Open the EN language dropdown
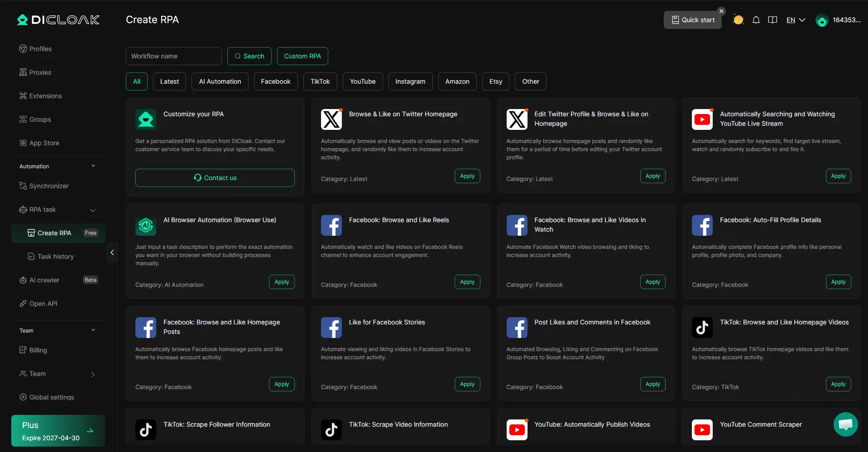This screenshot has height=452, width=868. click(x=796, y=20)
